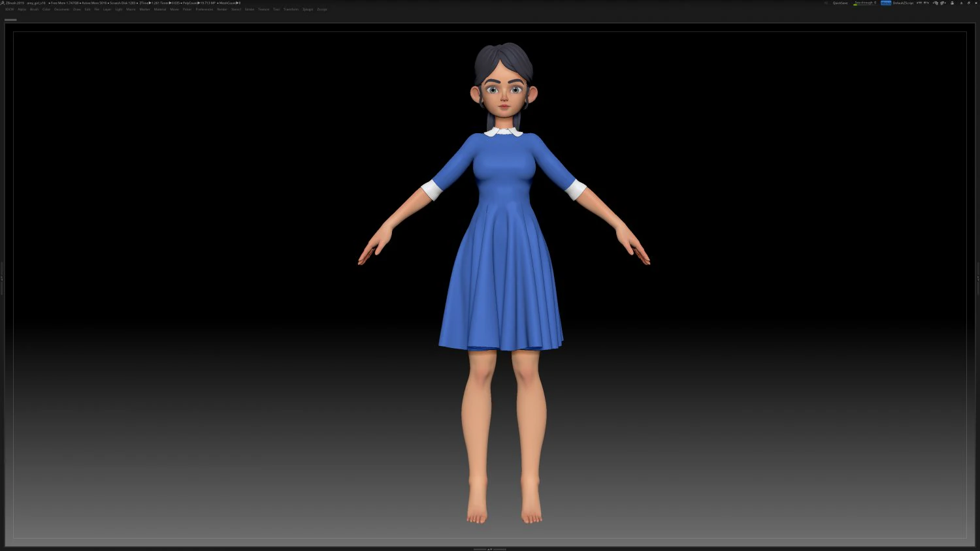Viewport: 980px width, 551px height.
Task: Click the See-through slider
Action: pos(864,3)
